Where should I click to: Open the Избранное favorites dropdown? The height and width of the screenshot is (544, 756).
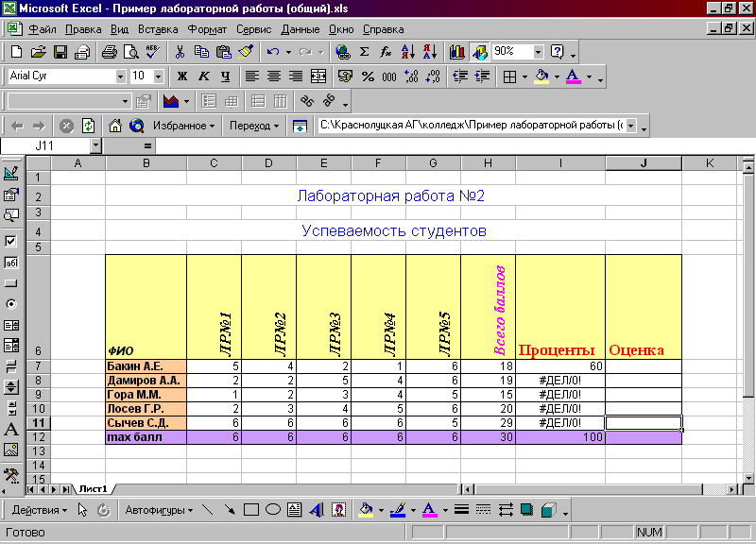(x=183, y=126)
